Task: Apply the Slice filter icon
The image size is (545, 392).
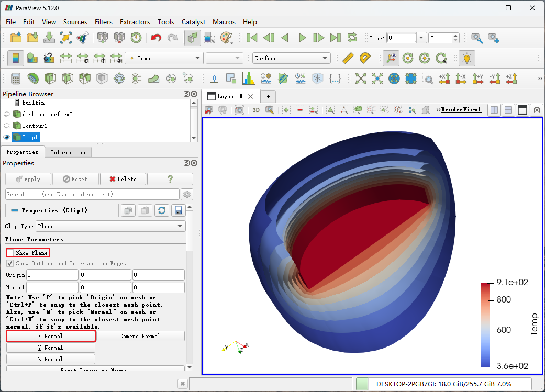Action: [x=67, y=79]
